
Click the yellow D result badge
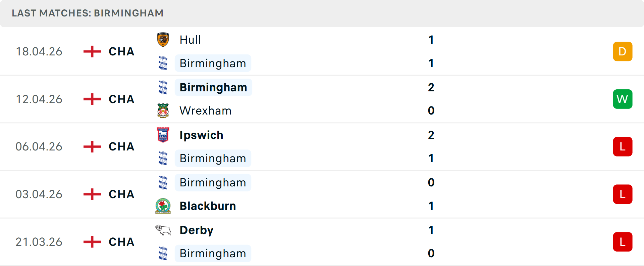[x=623, y=51]
